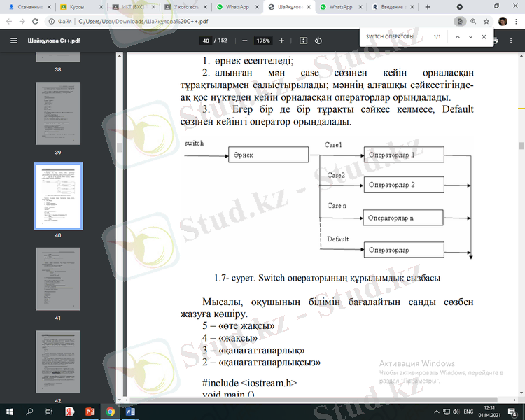Show hidden system tray icons
Viewport: 525px width, 420px height.
[437, 412]
